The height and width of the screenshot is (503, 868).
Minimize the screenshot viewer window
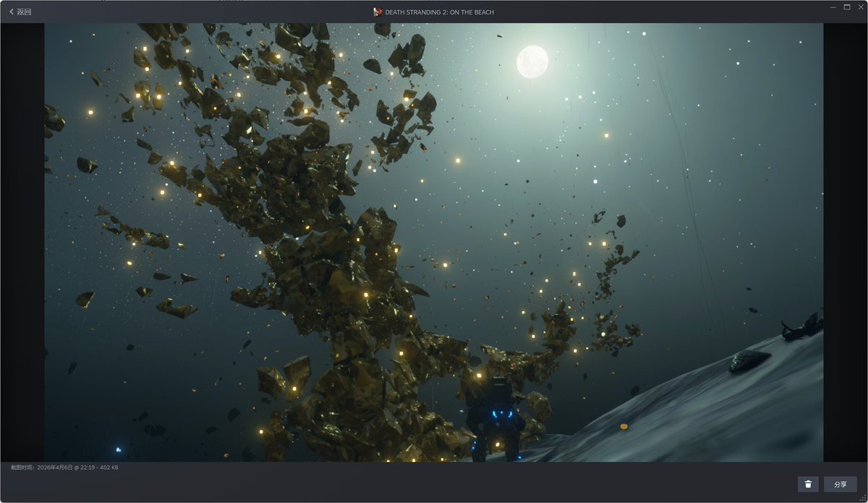point(833,7)
